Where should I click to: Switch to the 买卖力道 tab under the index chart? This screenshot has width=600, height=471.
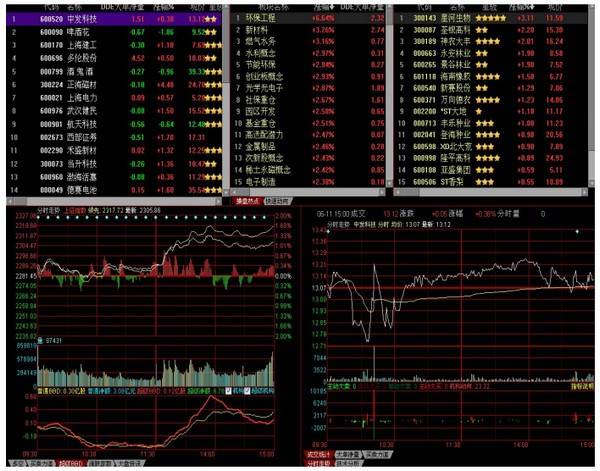[x=40, y=463]
